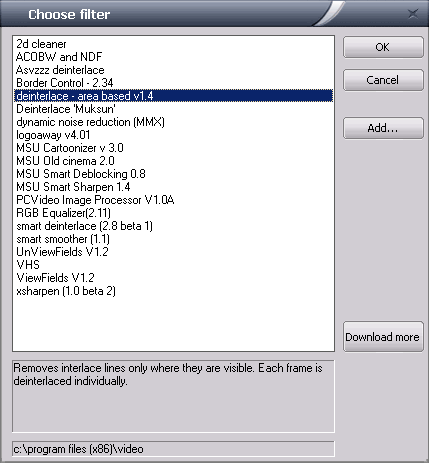This screenshot has height=463, width=429.
Task: Open the Download more filters link
Action: click(383, 337)
